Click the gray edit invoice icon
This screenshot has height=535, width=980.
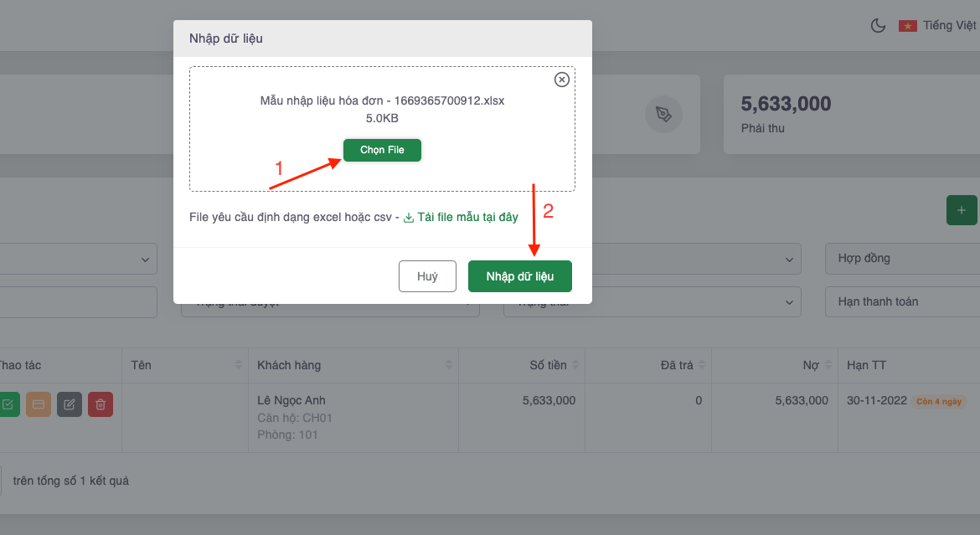tap(70, 405)
